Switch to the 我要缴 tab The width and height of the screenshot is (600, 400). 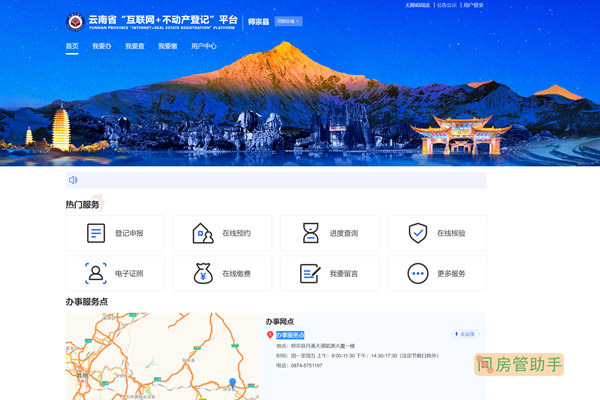(167, 46)
